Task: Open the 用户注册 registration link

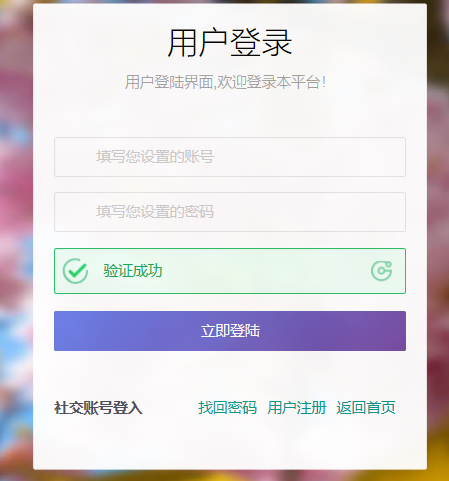Action: (297, 407)
